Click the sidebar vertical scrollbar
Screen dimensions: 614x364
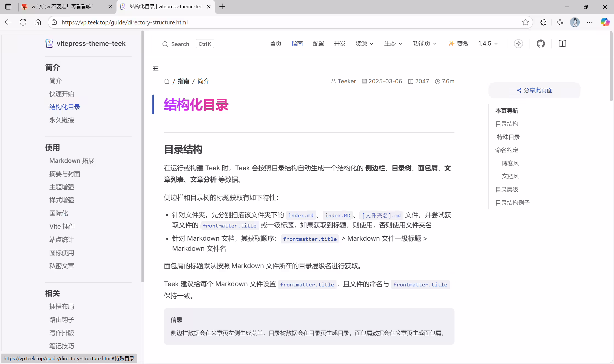coord(143,156)
